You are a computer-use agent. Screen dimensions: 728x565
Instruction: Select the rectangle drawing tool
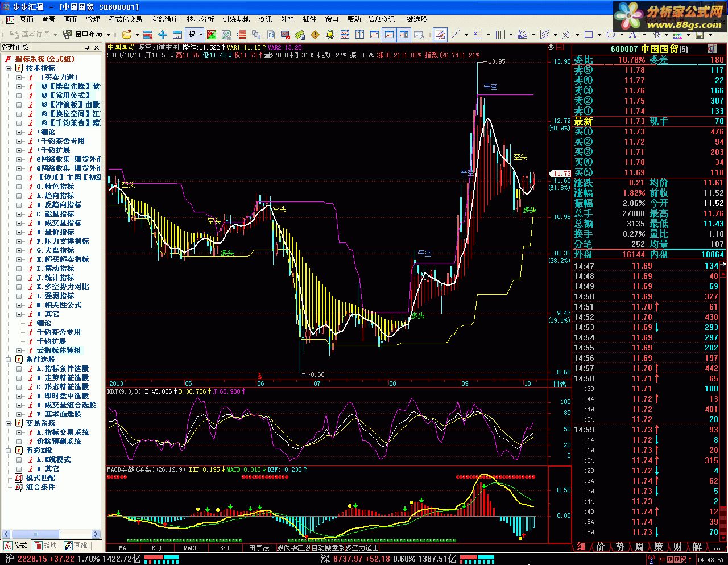coord(589,34)
